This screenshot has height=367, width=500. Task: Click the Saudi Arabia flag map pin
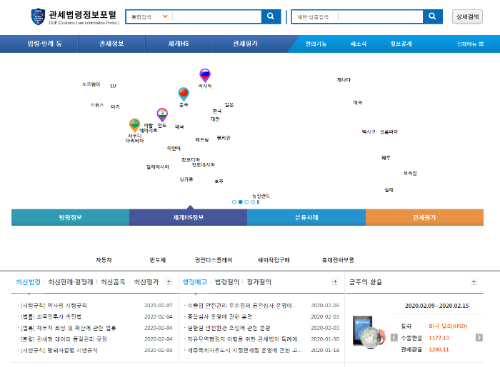[134, 125]
